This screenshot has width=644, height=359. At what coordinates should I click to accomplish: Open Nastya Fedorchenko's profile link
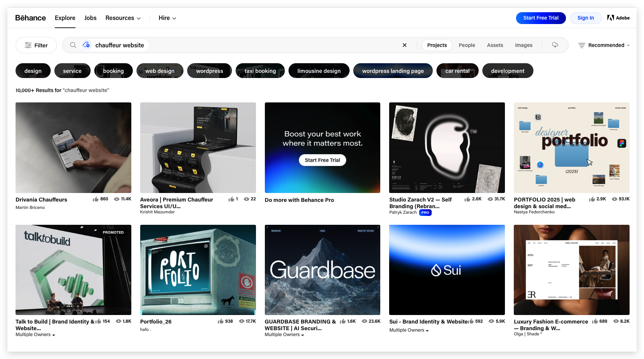click(x=534, y=212)
